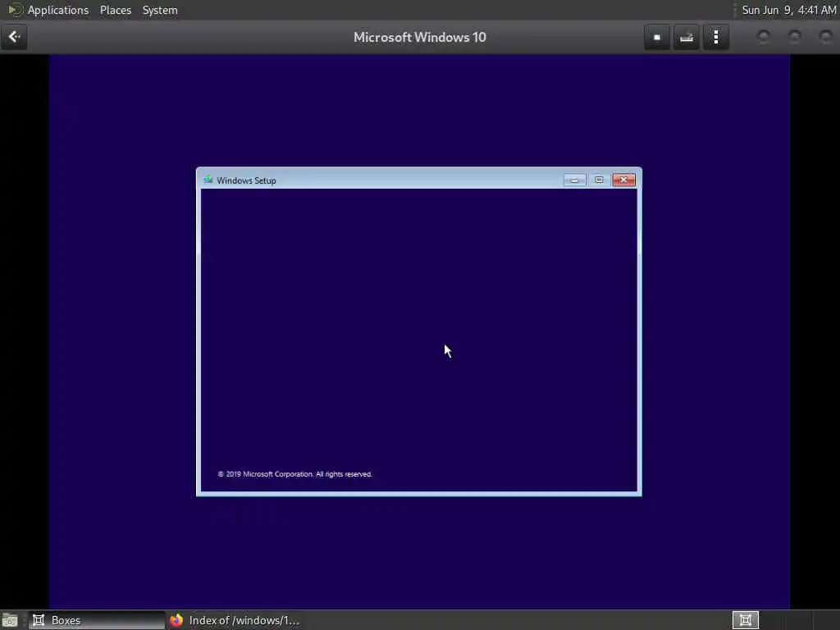Open the keyboard shortcuts button in Boxes header
840x630 pixels.
coord(687,37)
